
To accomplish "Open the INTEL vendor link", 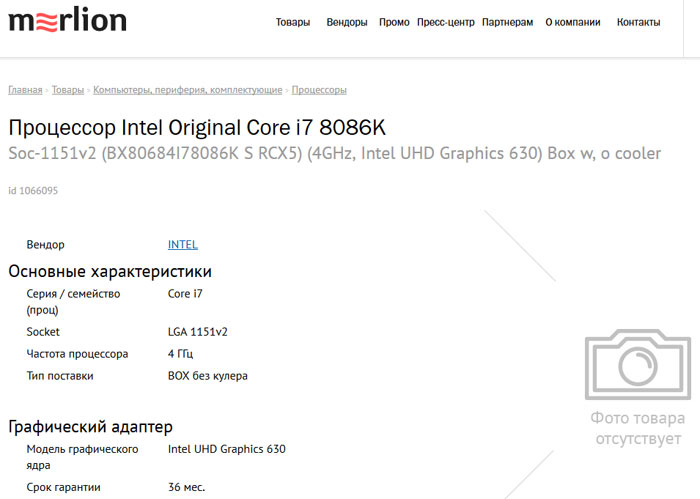I will coord(183,245).
